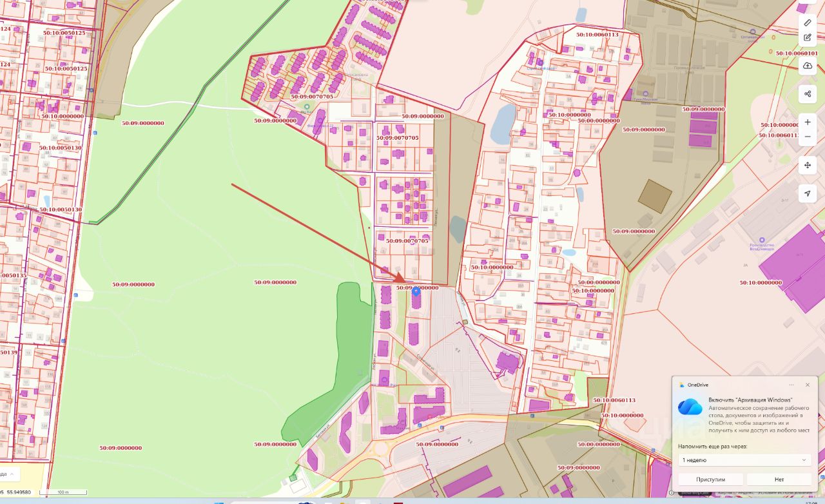Open the Условия использования link
The width and height of the screenshot is (825, 504).
784,493
